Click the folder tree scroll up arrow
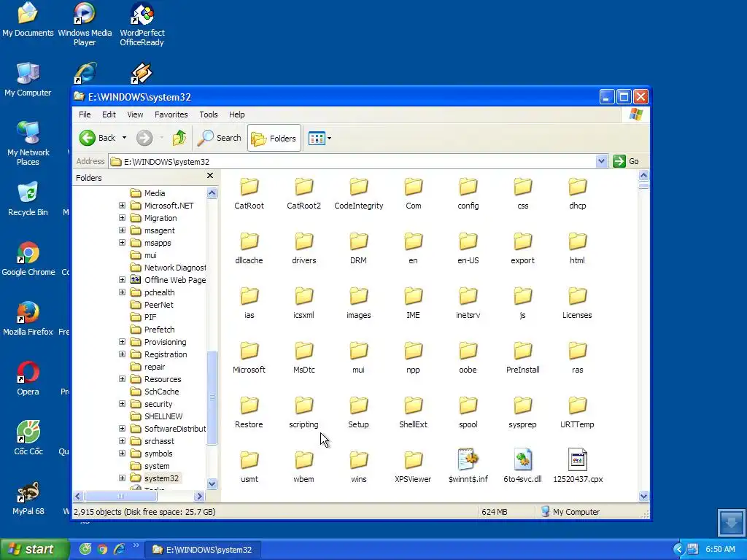Image resolution: width=747 pixels, height=560 pixels. (212, 192)
